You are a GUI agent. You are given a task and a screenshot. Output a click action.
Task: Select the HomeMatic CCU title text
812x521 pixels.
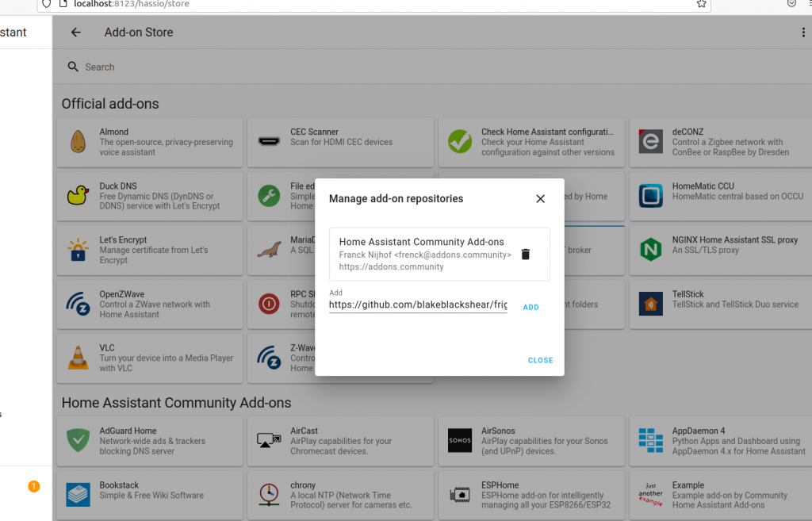(x=703, y=186)
